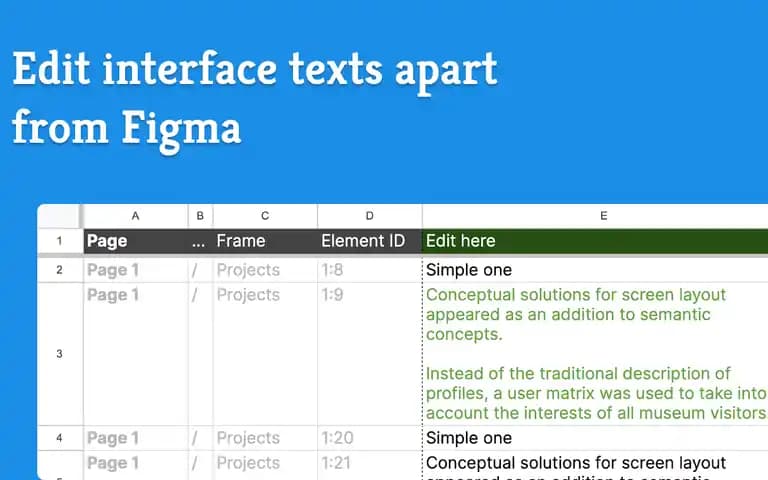The height and width of the screenshot is (480, 768).
Task: Click the 'Frame' header cell
Action: 265,241
